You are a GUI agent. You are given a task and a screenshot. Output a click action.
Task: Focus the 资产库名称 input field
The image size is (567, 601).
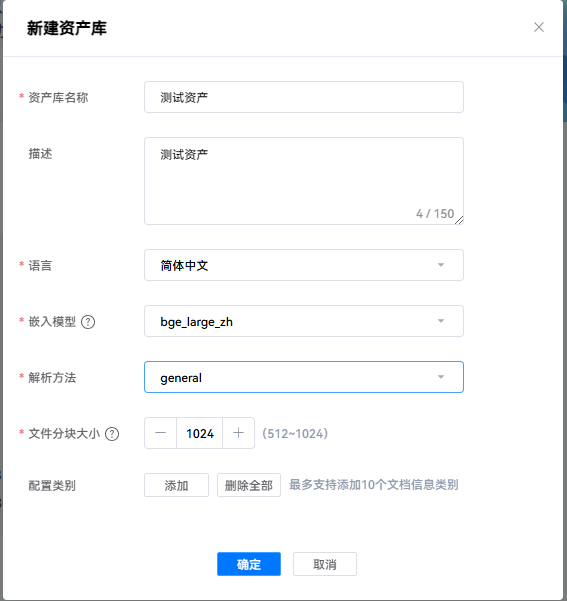click(304, 97)
